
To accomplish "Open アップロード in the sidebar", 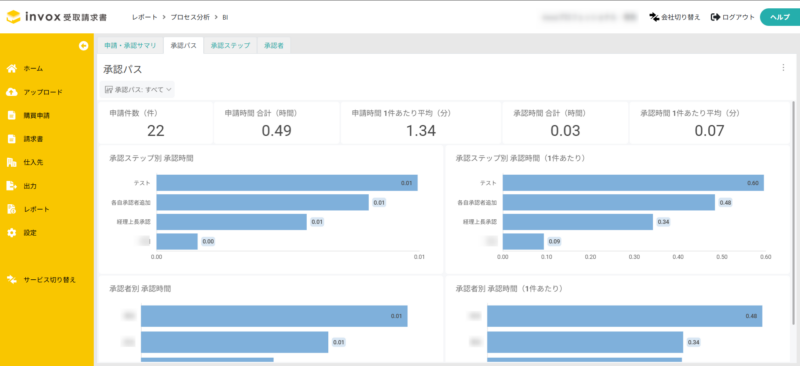I will tap(43, 92).
